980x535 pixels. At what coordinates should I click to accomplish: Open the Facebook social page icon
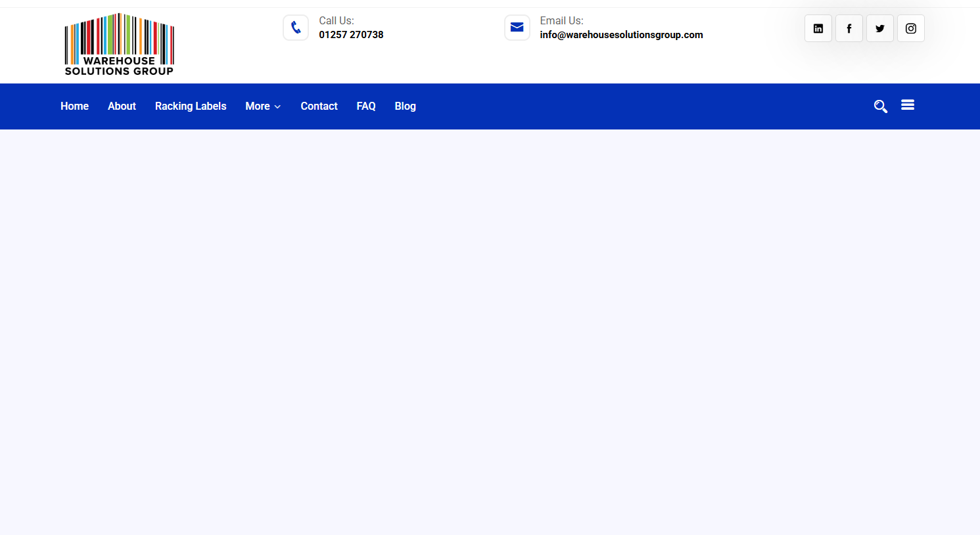pyautogui.click(x=849, y=28)
